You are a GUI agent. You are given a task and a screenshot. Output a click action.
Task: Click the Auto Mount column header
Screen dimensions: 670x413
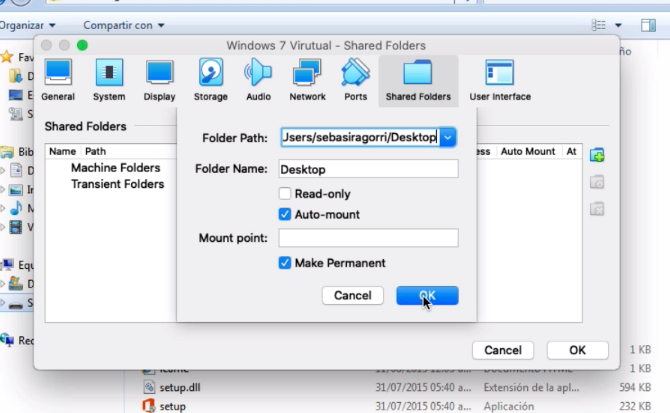point(528,151)
